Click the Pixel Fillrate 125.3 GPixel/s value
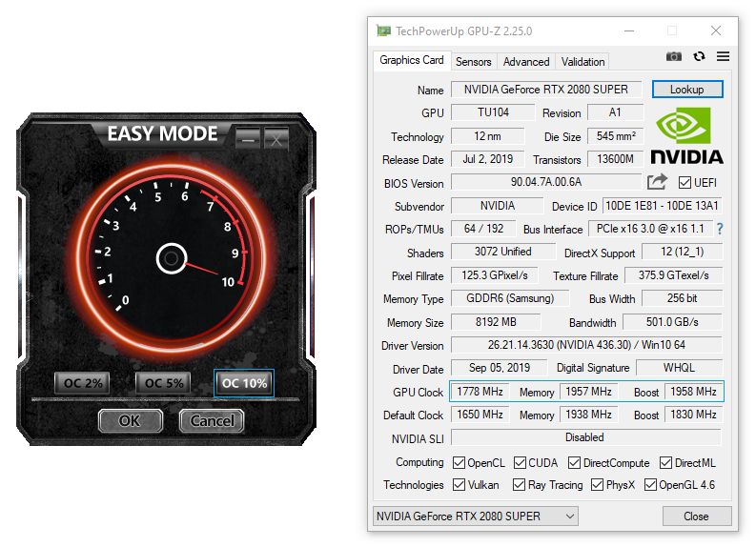Image resolution: width=756 pixels, height=547 pixels. (494, 275)
